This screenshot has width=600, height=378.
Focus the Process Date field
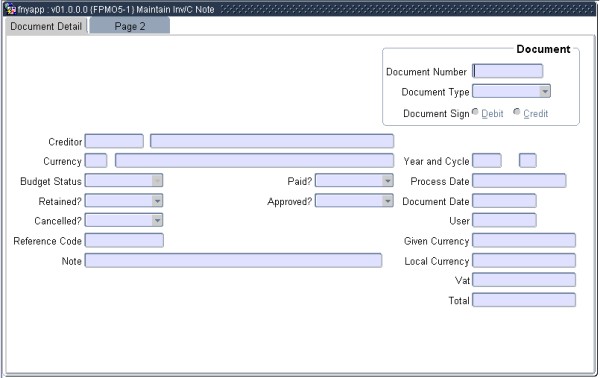[x=519, y=180]
